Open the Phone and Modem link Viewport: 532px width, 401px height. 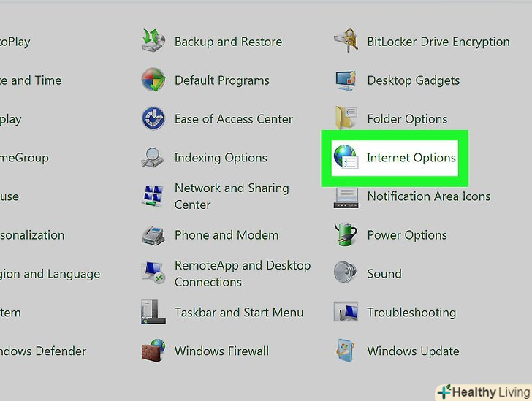227,235
